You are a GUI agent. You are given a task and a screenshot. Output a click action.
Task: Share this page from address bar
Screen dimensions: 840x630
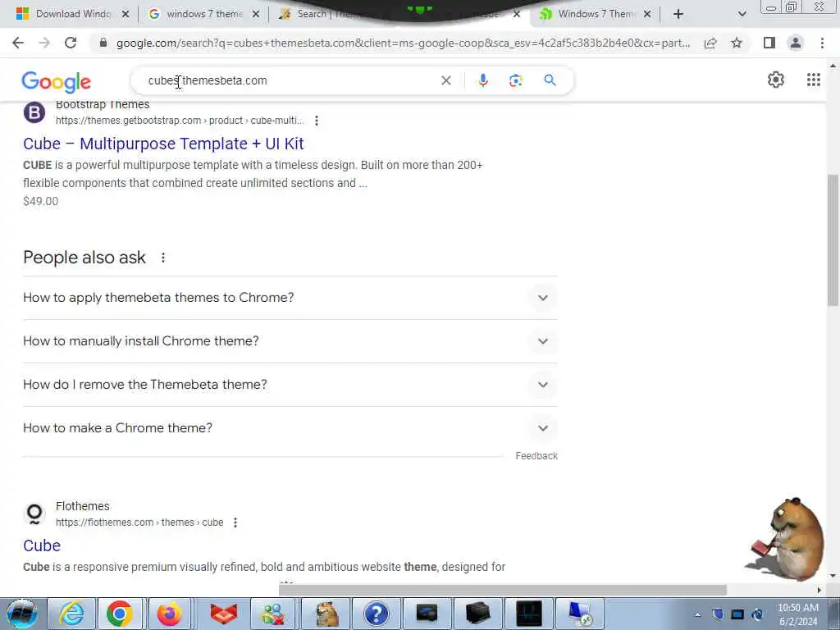[710, 43]
